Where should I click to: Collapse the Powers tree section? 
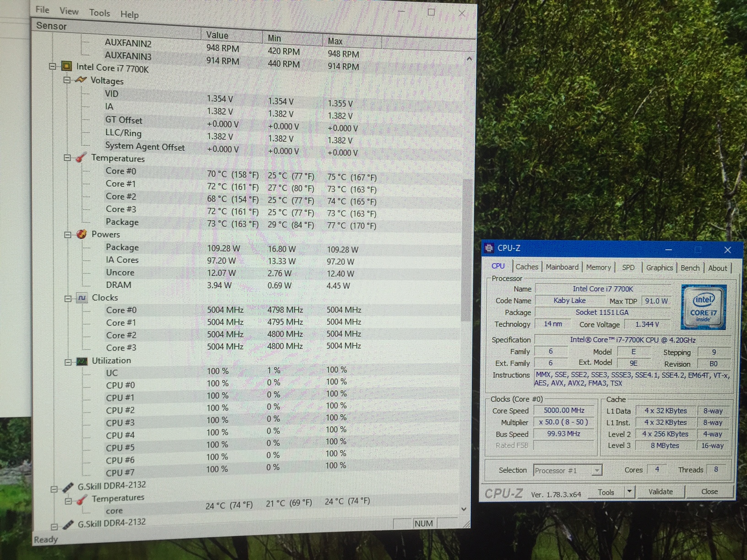(68, 235)
